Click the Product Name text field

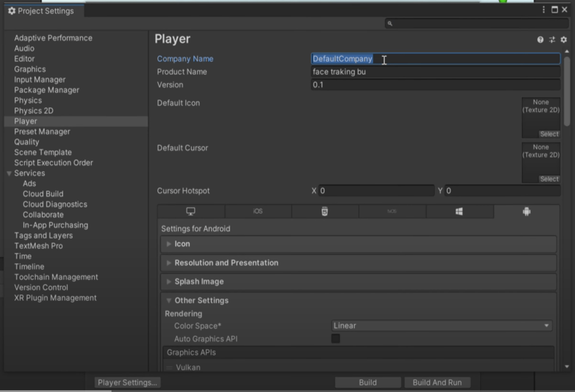[435, 72]
